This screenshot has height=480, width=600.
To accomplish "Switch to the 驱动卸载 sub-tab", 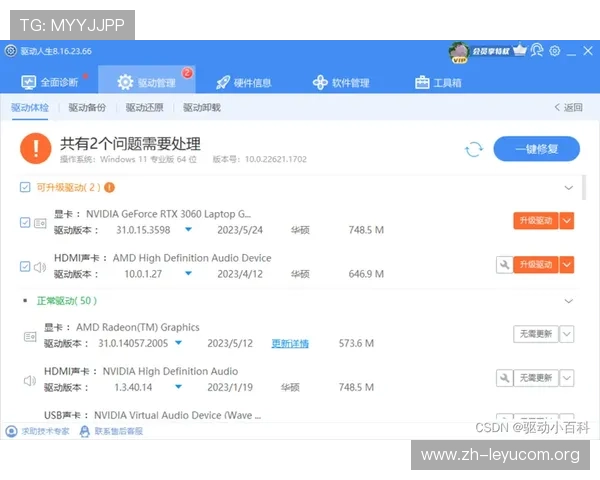I will pos(202,108).
